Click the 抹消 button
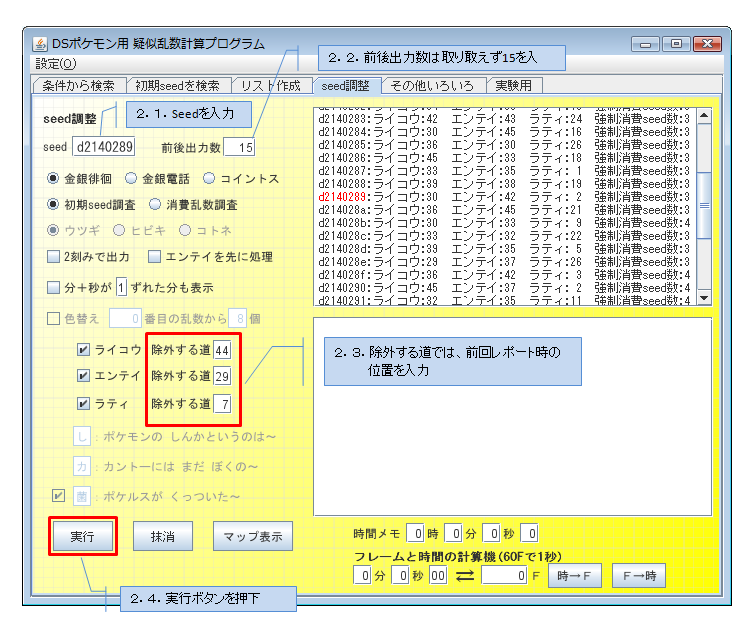753x631 pixels. click(163, 536)
